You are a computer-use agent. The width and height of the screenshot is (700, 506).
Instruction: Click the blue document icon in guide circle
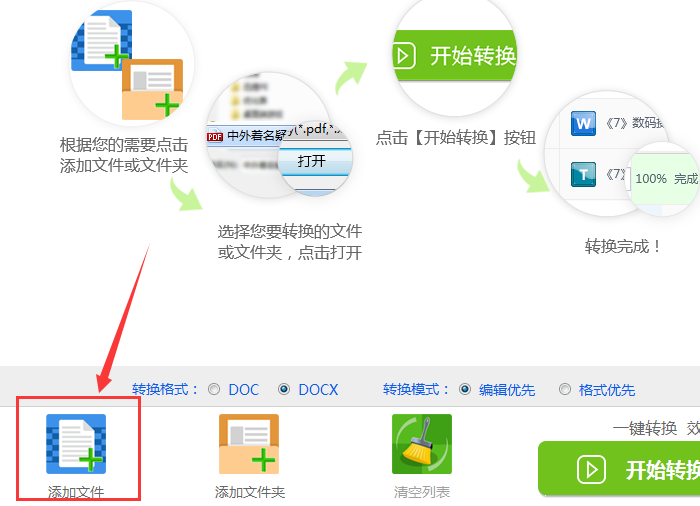click(102, 40)
